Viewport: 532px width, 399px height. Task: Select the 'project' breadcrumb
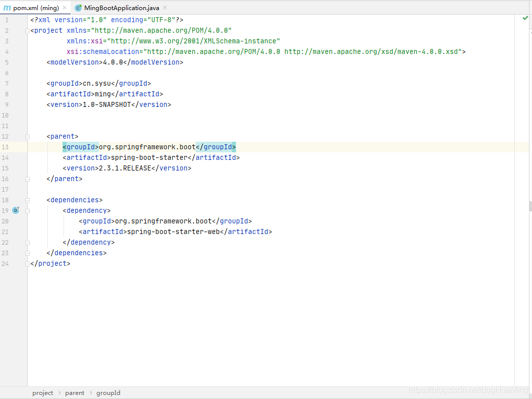pos(43,393)
